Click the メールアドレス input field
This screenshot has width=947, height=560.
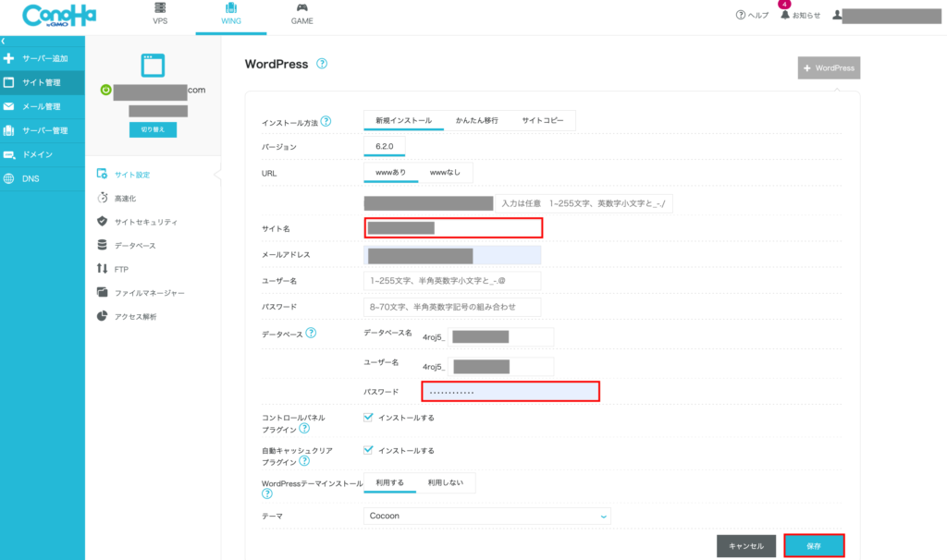point(452,255)
